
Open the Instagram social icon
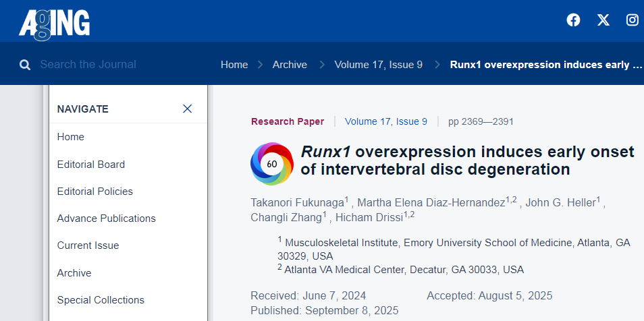632,20
